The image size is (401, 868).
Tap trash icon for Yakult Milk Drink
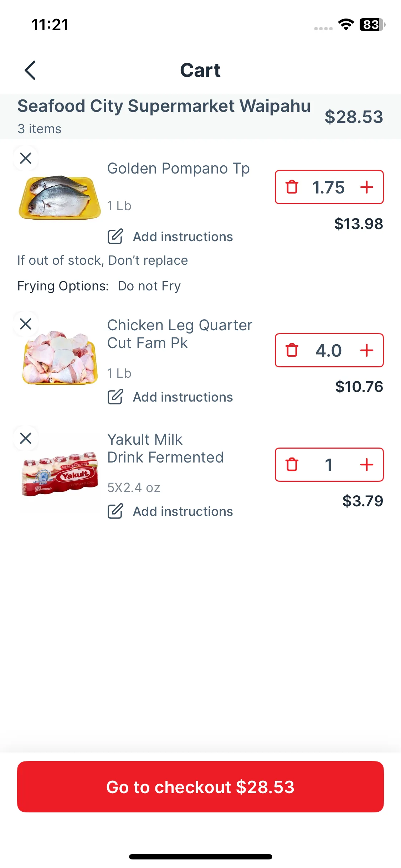point(292,465)
